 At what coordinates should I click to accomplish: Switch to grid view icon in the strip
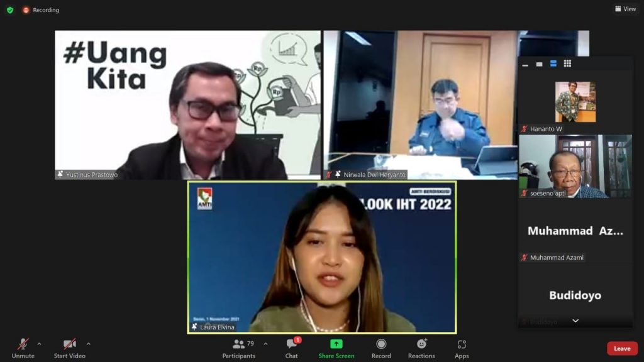(567, 63)
